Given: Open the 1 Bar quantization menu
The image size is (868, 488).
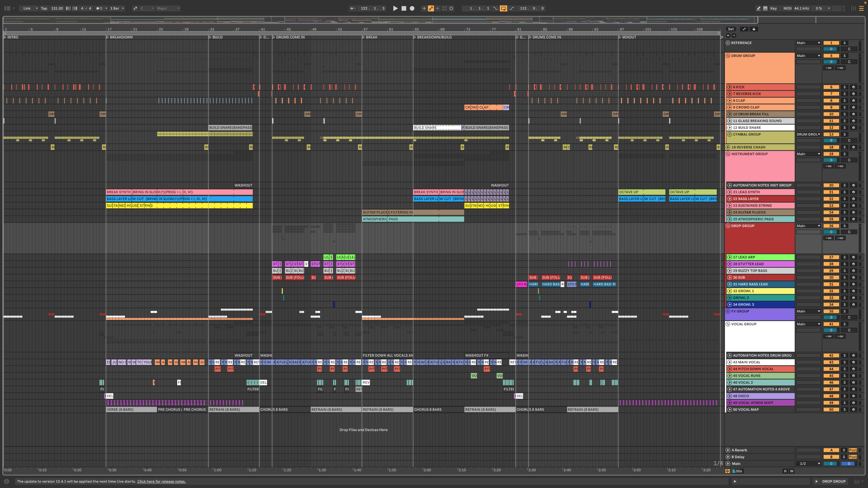Looking at the screenshot, I should 117,8.
